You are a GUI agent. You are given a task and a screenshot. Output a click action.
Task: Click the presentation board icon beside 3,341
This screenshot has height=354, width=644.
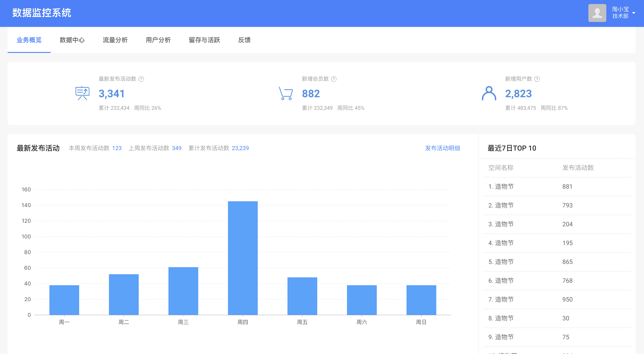(82, 93)
